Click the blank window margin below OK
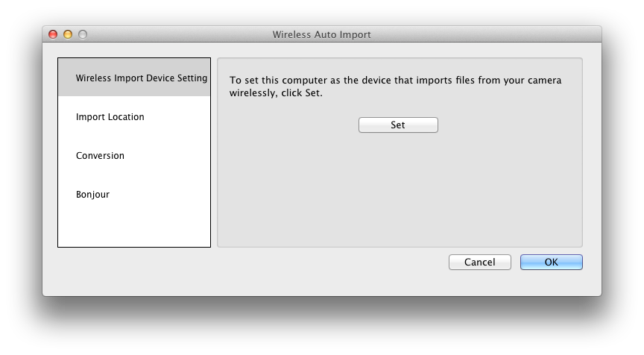This screenshot has height=355, width=644. [x=551, y=284]
